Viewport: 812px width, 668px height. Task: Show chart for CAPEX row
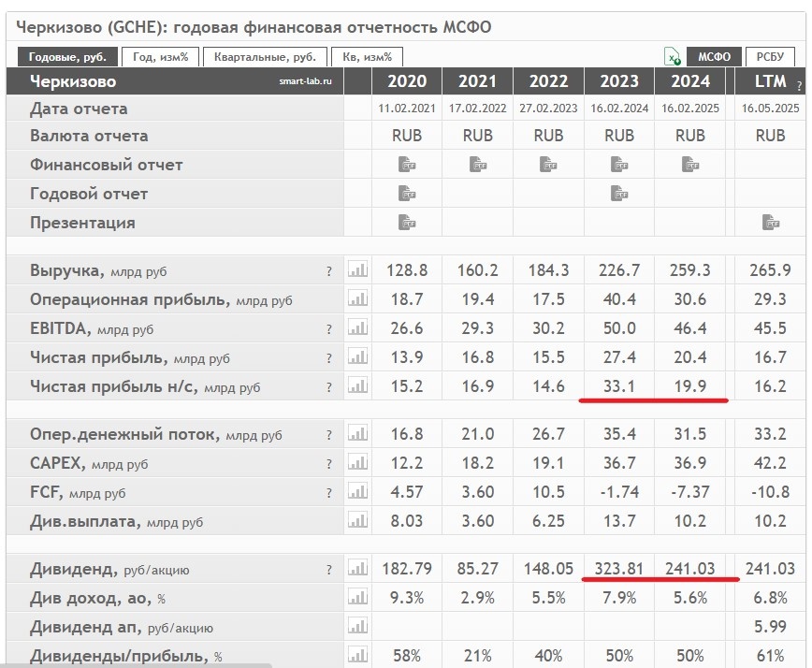pyautogui.click(x=358, y=462)
